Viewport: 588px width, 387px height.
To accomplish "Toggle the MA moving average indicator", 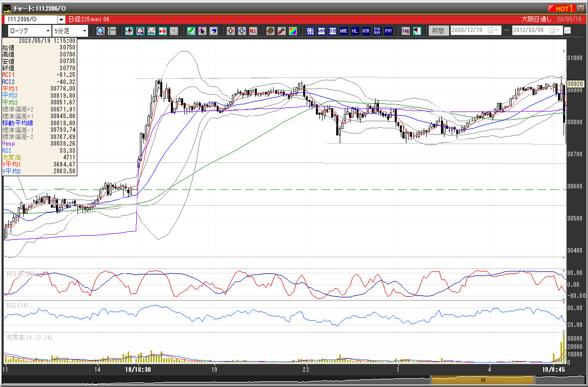I will click(321, 31).
